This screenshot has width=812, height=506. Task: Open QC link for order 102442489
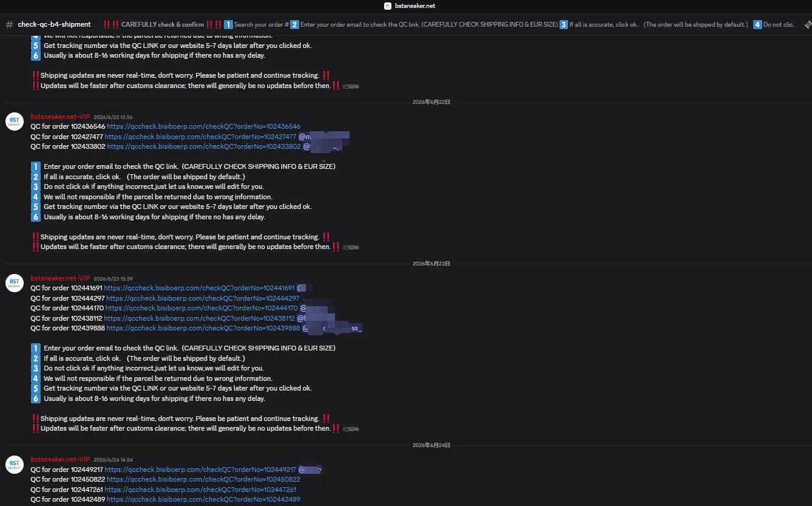click(203, 499)
